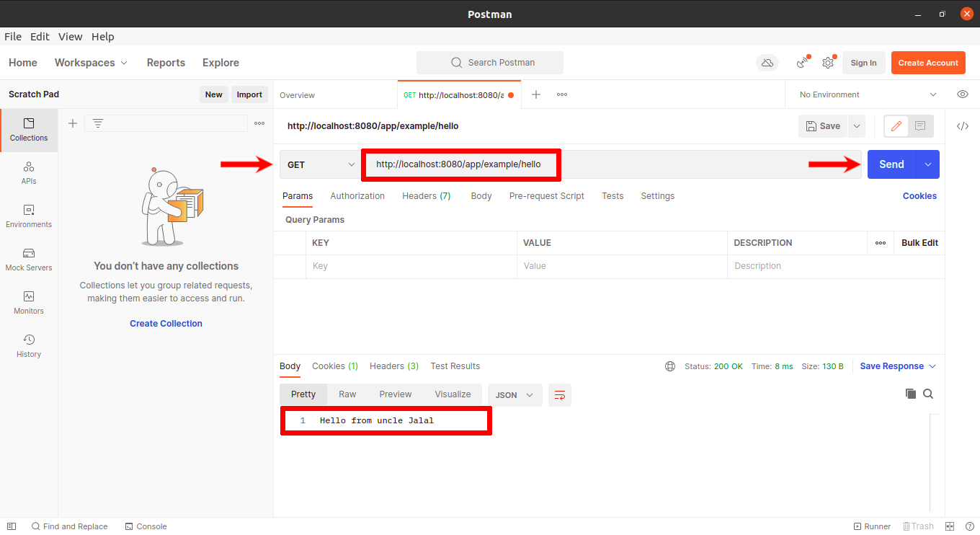The image size is (980, 535).
Task: Open tab options three-dot menu
Action: tap(562, 94)
